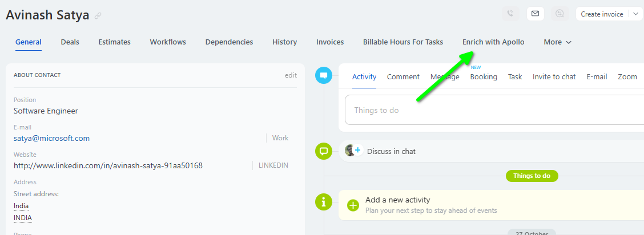Click edit in About Contact section
This screenshot has height=235, width=644.
291,75
